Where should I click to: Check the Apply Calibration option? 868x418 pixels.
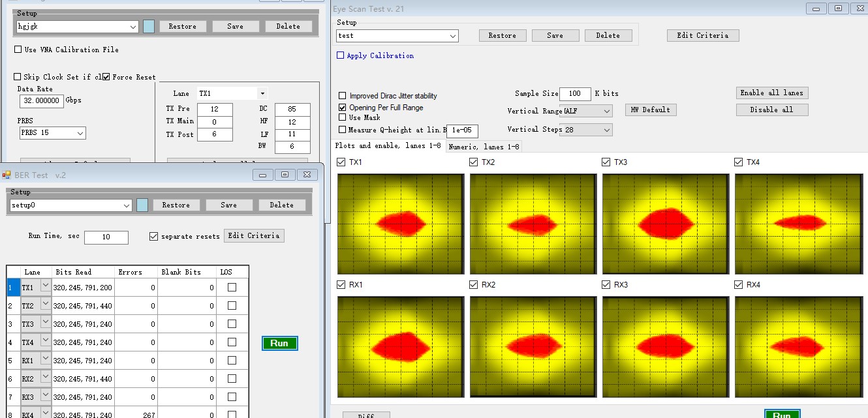pyautogui.click(x=340, y=55)
